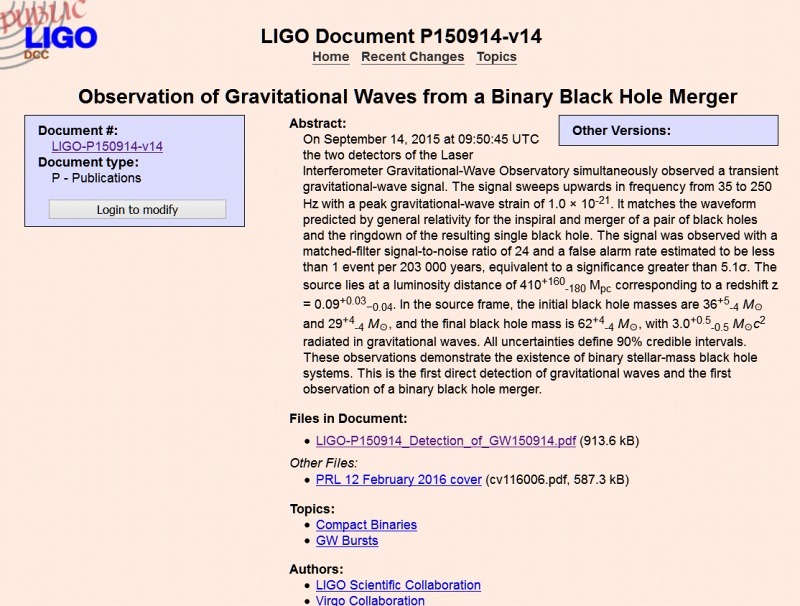This screenshot has width=800, height=606.
Task: Click the Login to modify button
Action: pos(137,209)
